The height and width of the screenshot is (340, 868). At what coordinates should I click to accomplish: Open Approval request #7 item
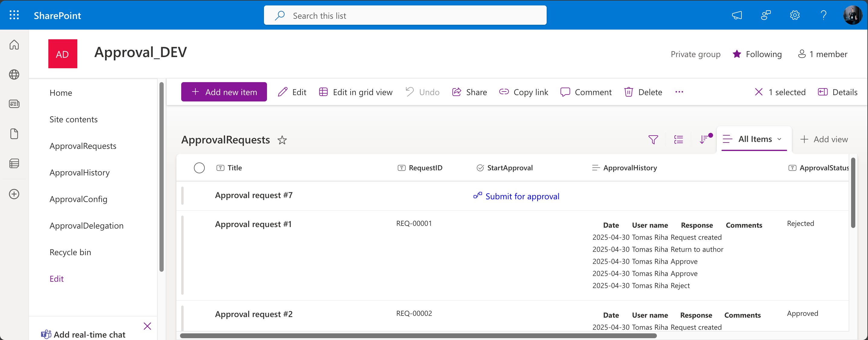[x=254, y=195]
